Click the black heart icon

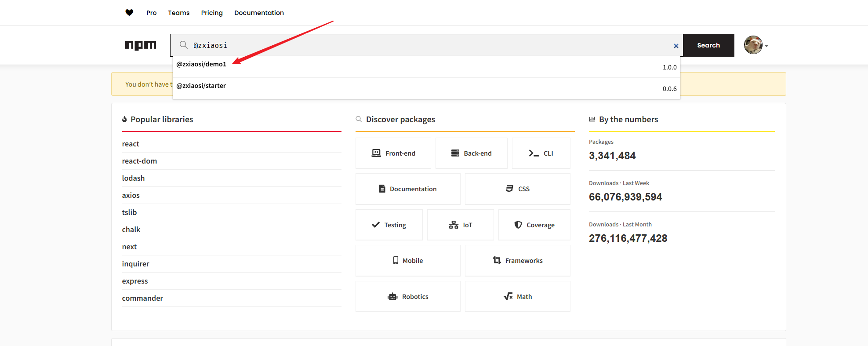click(129, 13)
